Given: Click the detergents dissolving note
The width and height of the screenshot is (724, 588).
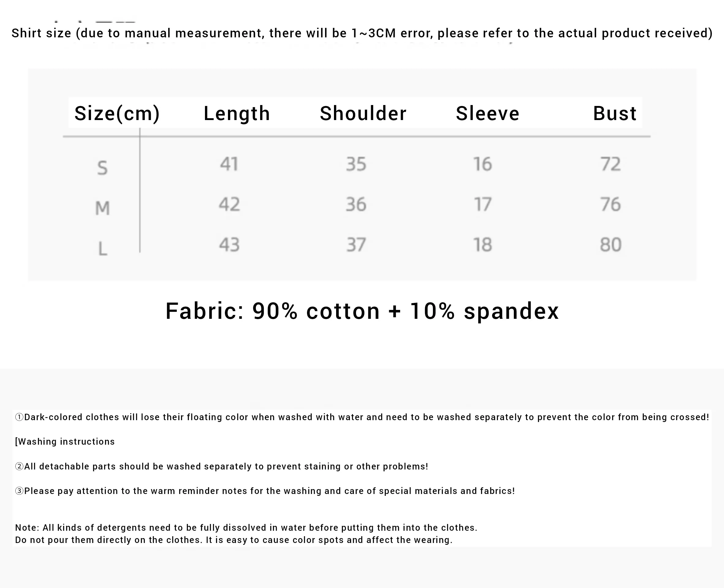Looking at the screenshot, I should coord(246,533).
